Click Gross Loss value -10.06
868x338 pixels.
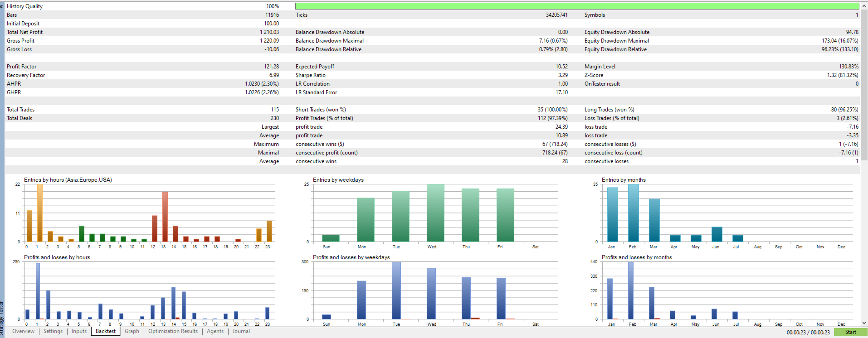272,49
